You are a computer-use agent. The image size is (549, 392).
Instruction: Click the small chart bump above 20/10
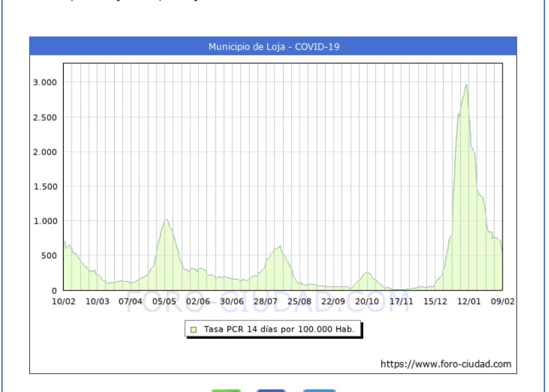point(367,273)
